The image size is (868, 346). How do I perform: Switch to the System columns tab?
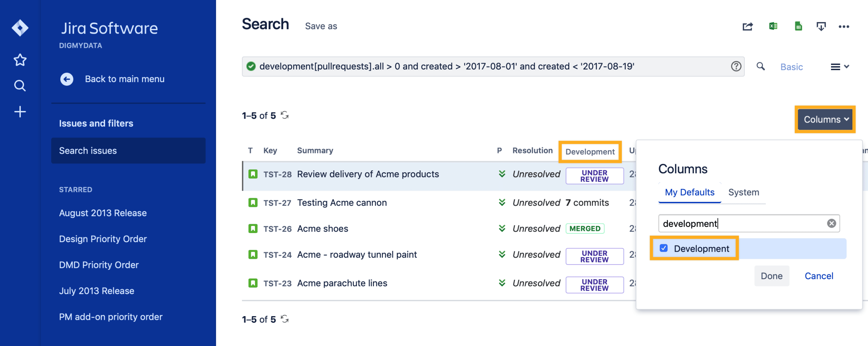pyautogui.click(x=744, y=192)
